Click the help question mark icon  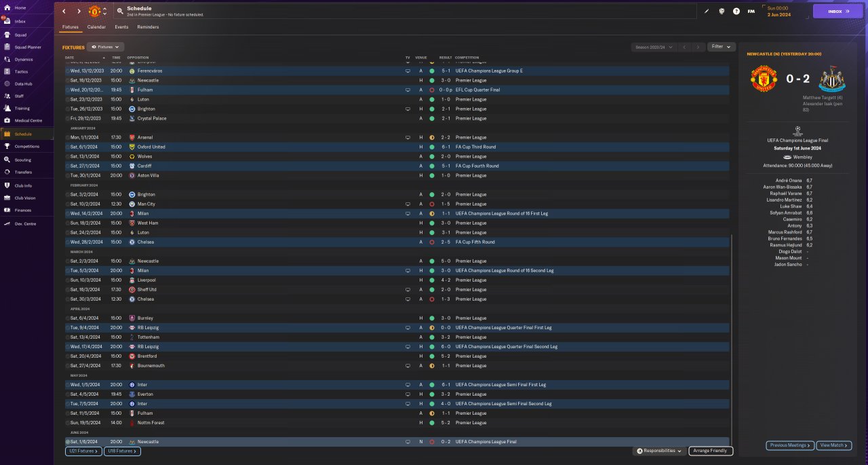tap(736, 11)
